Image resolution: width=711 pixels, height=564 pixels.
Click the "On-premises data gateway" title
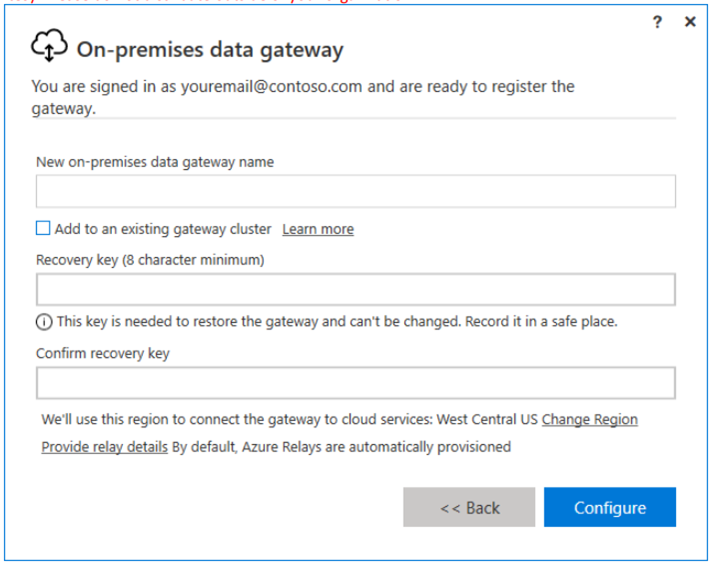pos(210,49)
